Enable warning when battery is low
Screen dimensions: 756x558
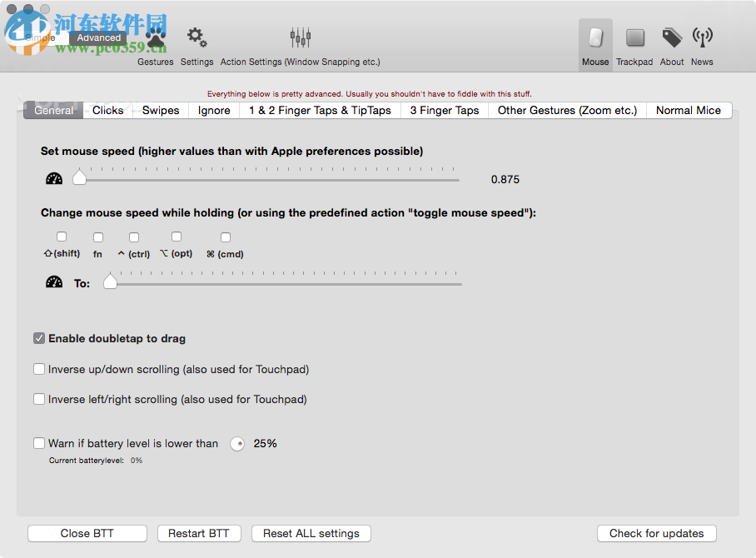[39, 443]
